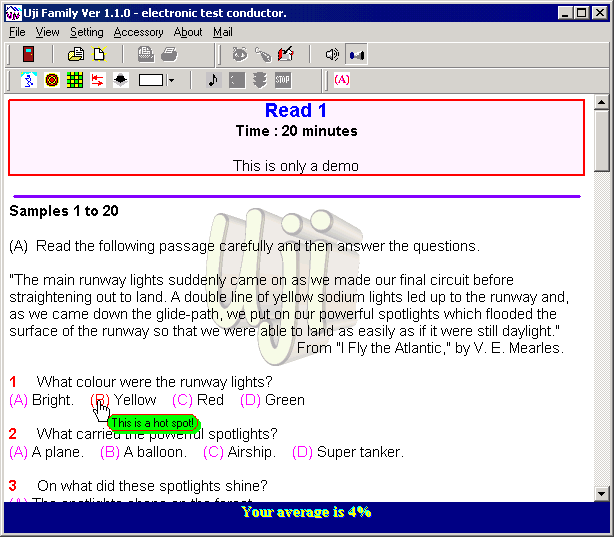614x537 pixels.
Task: Click the new blank page icon
Action: coord(99,54)
